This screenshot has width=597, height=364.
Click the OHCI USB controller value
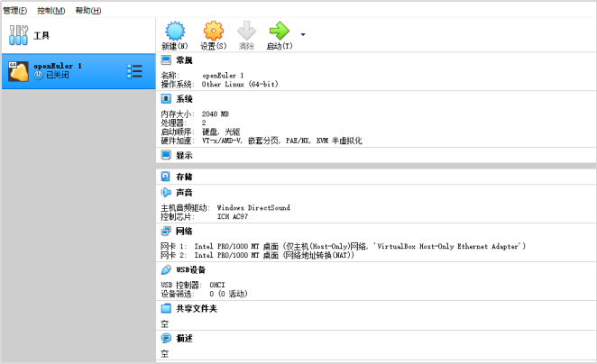tap(217, 285)
